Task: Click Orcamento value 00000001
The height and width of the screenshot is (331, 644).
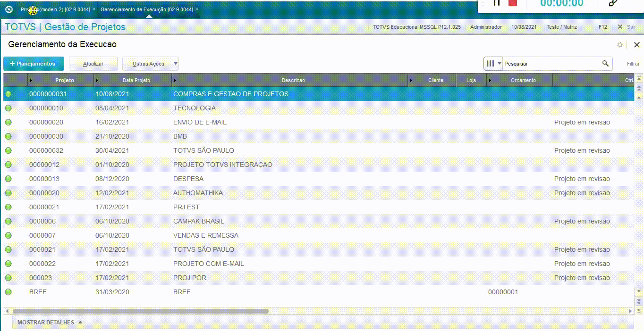Action: tap(503, 292)
